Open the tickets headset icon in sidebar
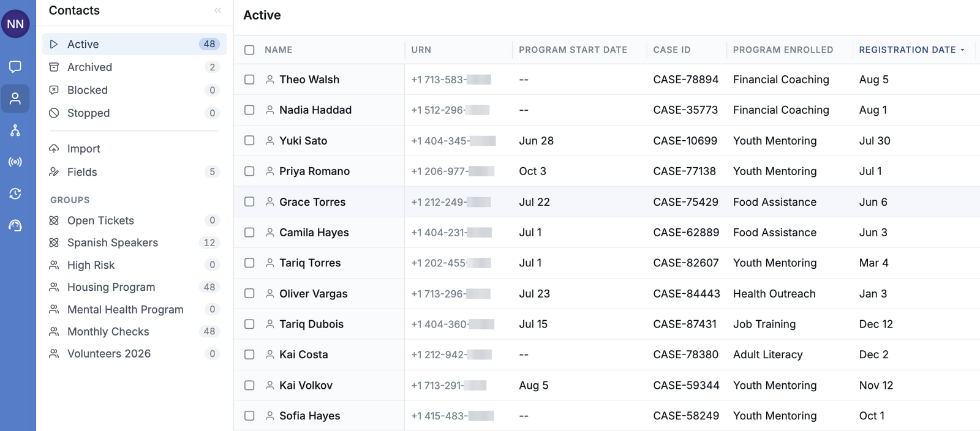Viewport: 980px width, 431px height. (x=15, y=226)
